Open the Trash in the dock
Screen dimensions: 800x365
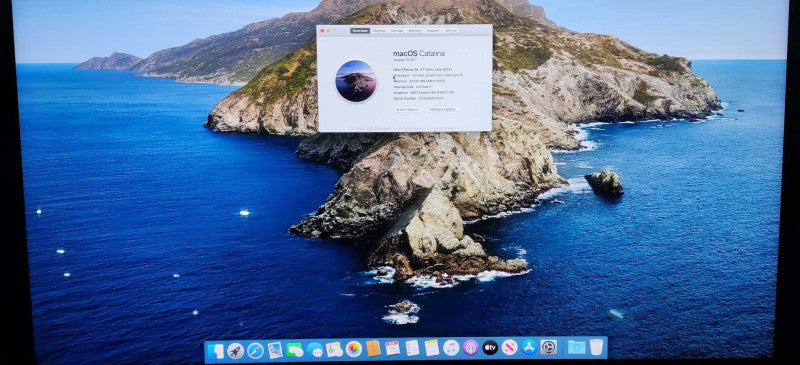596,347
